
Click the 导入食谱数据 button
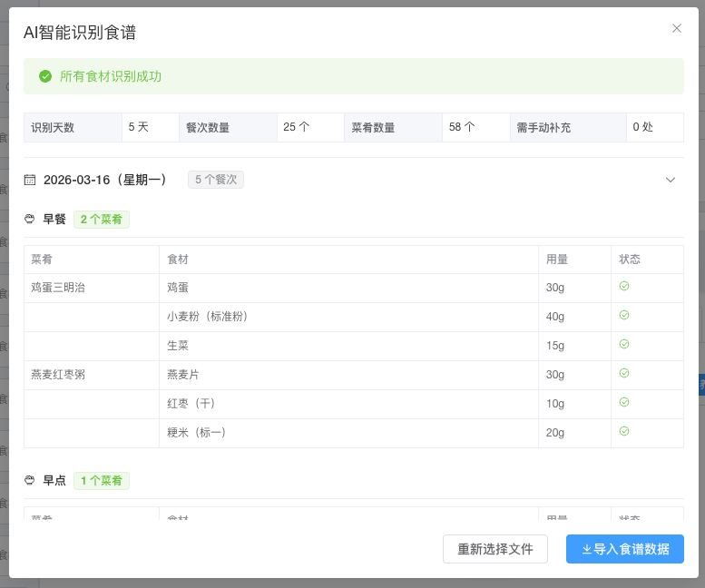(624, 549)
